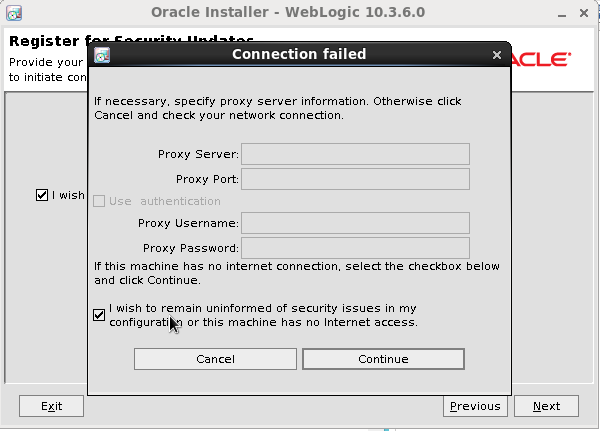The width and height of the screenshot is (600, 431).
Task: Close the Oracle Installer main window
Action: coord(584,13)
